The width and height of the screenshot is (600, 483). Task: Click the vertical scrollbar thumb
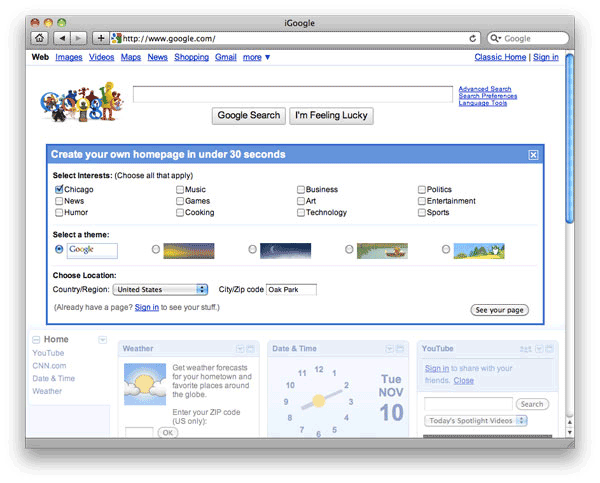point(570,138)
